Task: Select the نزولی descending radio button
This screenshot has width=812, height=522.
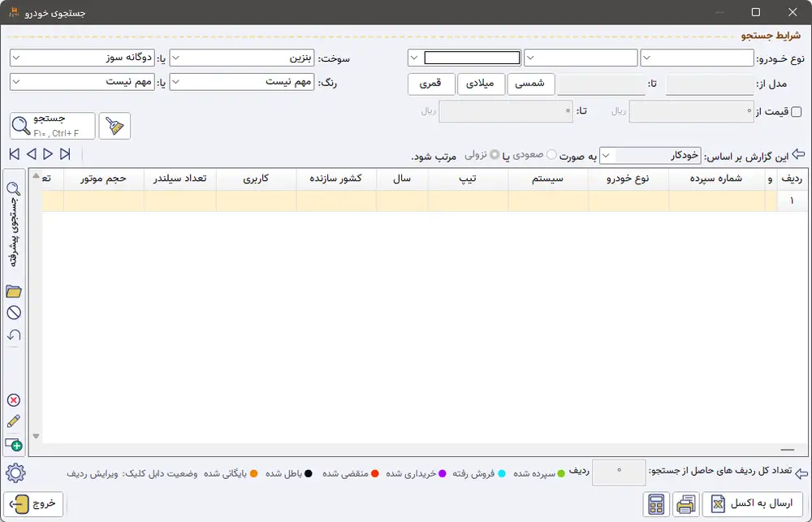Action: pyautogui.click(x=494, y=155)
